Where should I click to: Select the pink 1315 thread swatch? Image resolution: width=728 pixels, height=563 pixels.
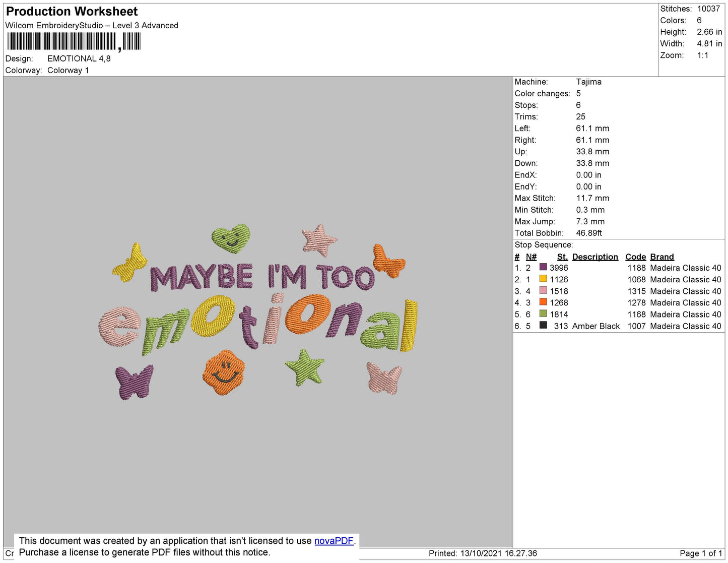543,290
